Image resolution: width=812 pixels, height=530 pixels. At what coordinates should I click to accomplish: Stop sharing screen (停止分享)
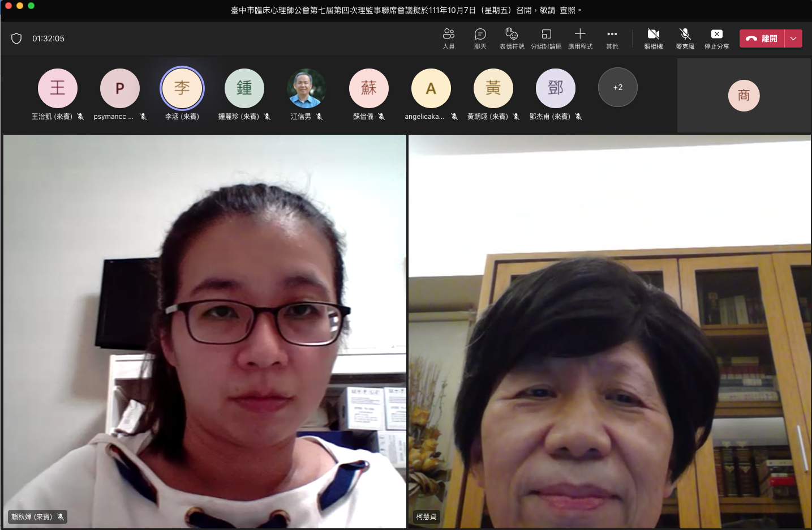pos(716,39)
